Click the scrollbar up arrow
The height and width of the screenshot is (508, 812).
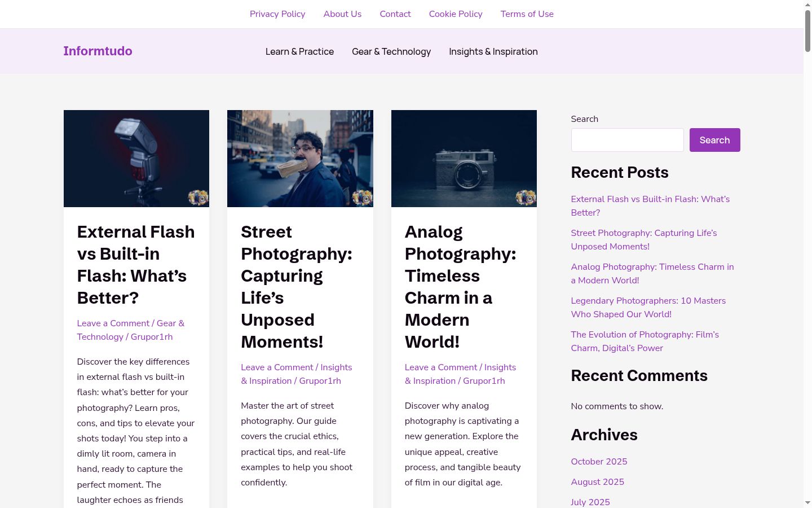click(807, 5)
